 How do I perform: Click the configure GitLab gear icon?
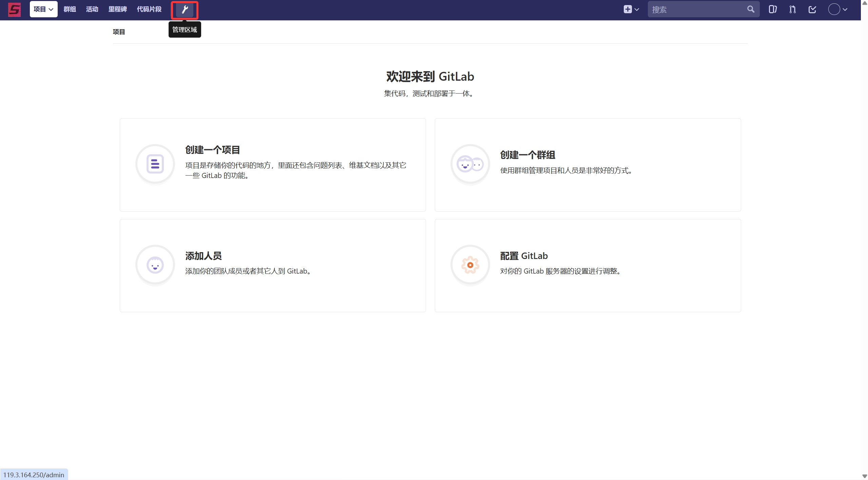click(x=470, y=265)
